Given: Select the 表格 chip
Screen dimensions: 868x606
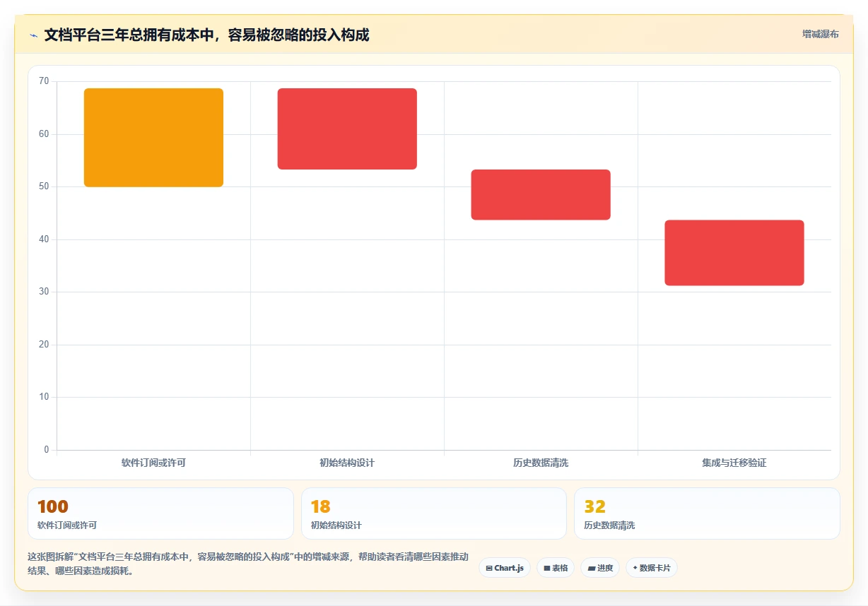Looking at the screenshot, I should pyautogui.click(x=556, y=568).
